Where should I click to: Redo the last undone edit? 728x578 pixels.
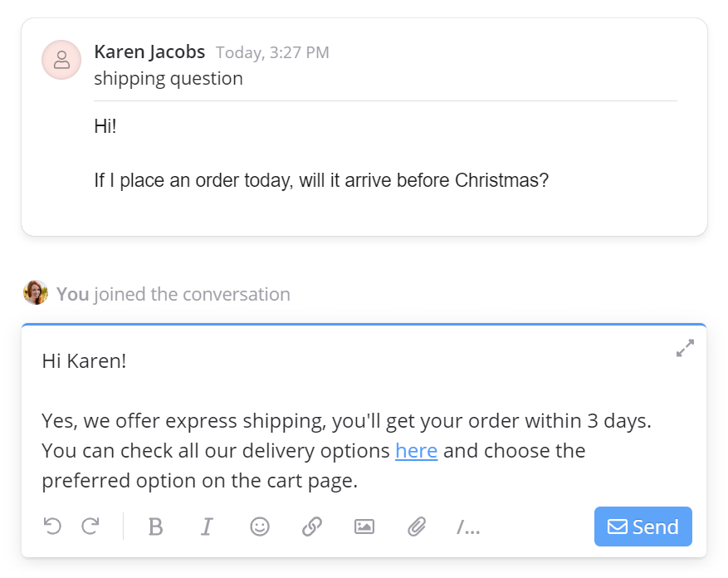pyautogui.click(x=90, y=527)
